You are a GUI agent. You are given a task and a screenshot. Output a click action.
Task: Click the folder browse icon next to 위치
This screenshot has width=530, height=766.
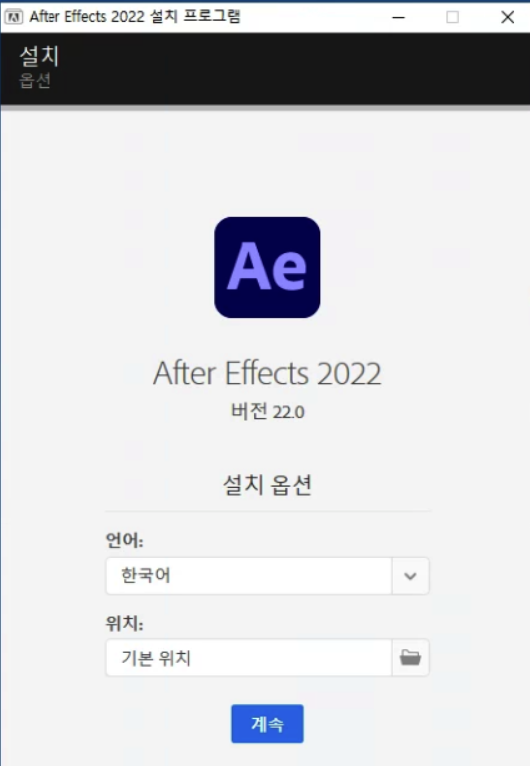[410, 658]
